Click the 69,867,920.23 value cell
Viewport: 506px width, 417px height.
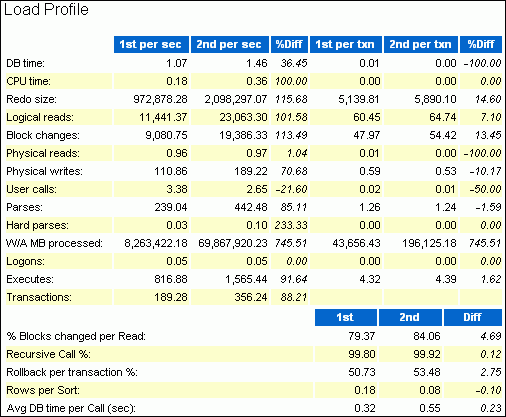pyautogui.click(x=233, y=243)
